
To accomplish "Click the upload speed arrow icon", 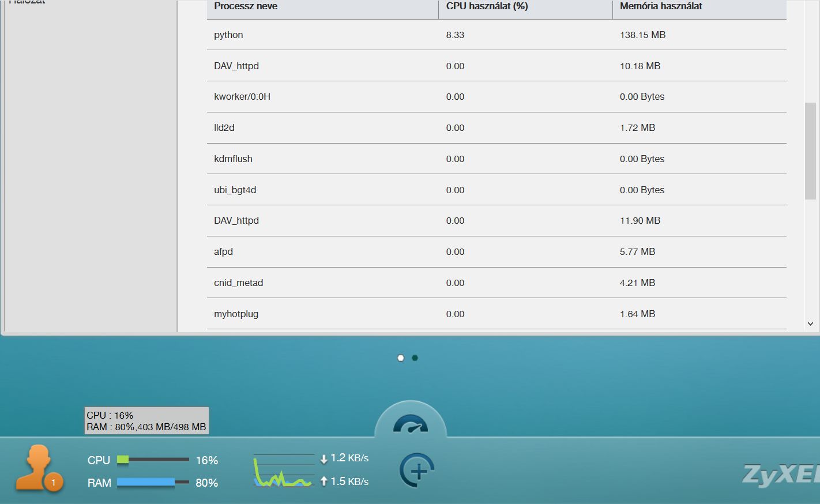I will coord(324,481).
